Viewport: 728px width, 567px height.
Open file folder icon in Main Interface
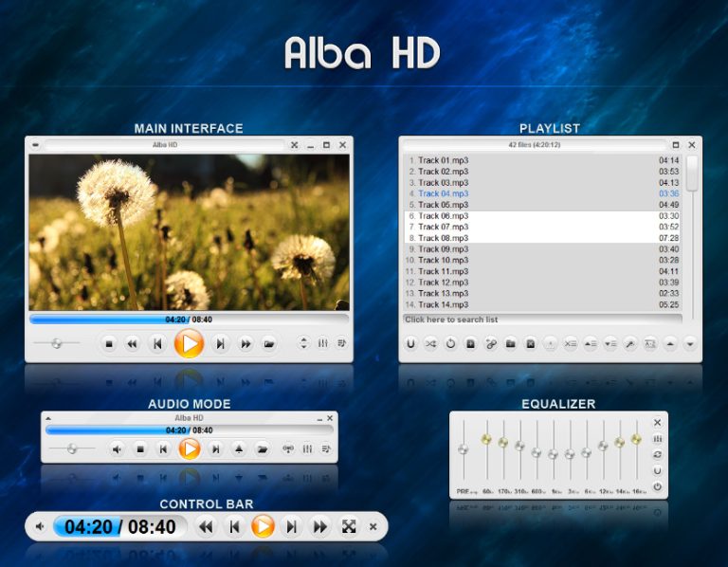(x=269, y=344)
